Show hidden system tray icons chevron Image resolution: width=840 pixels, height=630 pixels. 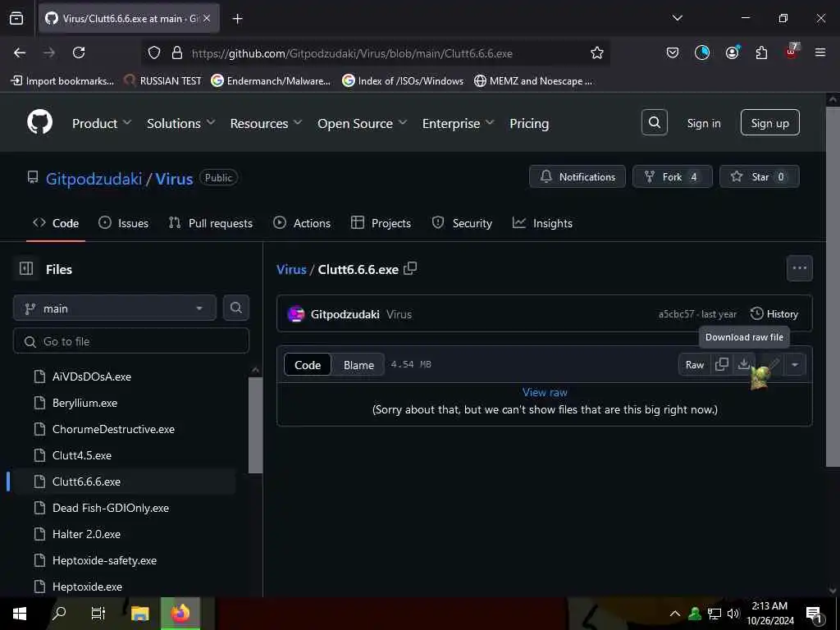click(x=675, y=614)
